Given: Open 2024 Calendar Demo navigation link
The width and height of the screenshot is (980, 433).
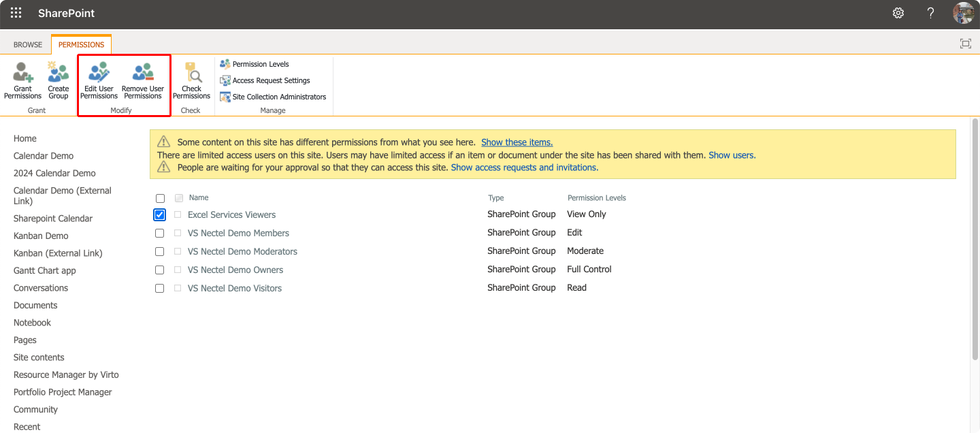Looking at the screenshot, I should 54,173.
